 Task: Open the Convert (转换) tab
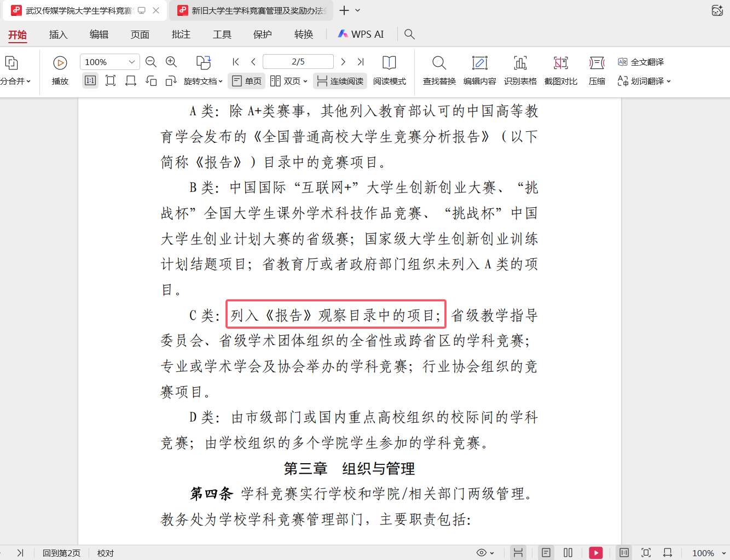[x=304, y=34]
